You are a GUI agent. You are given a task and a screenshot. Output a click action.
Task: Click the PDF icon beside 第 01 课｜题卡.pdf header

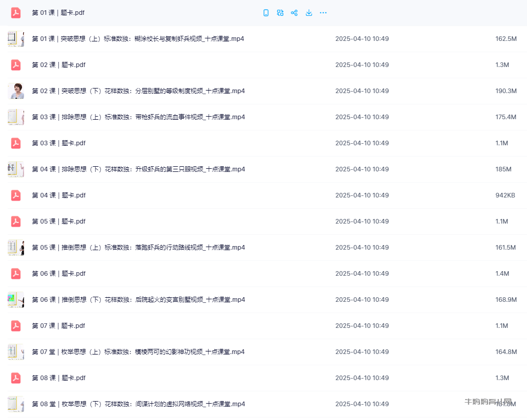coord(15,12)
